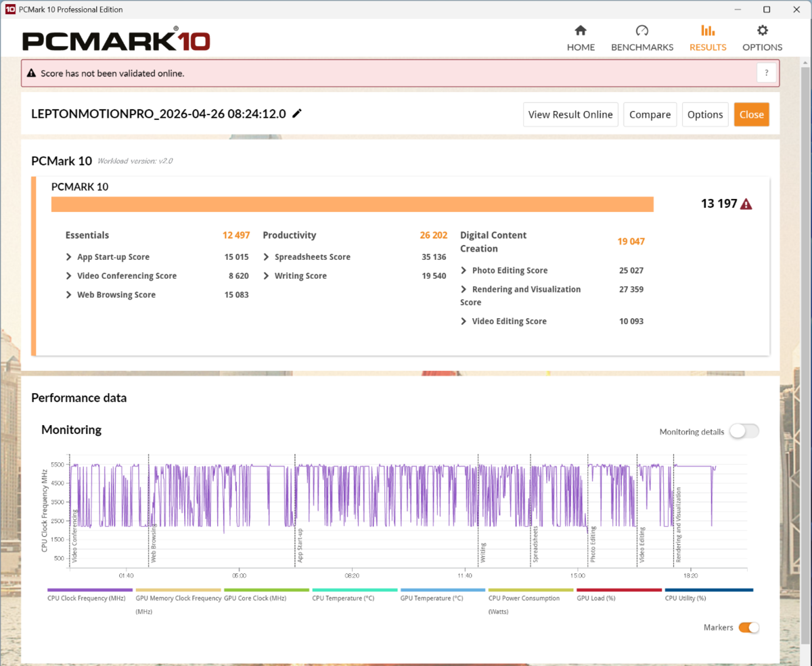The width and height of the screenshot is (812, 666).
Task: Click the Web Browsing marker in chart
Action: [154, 543]
